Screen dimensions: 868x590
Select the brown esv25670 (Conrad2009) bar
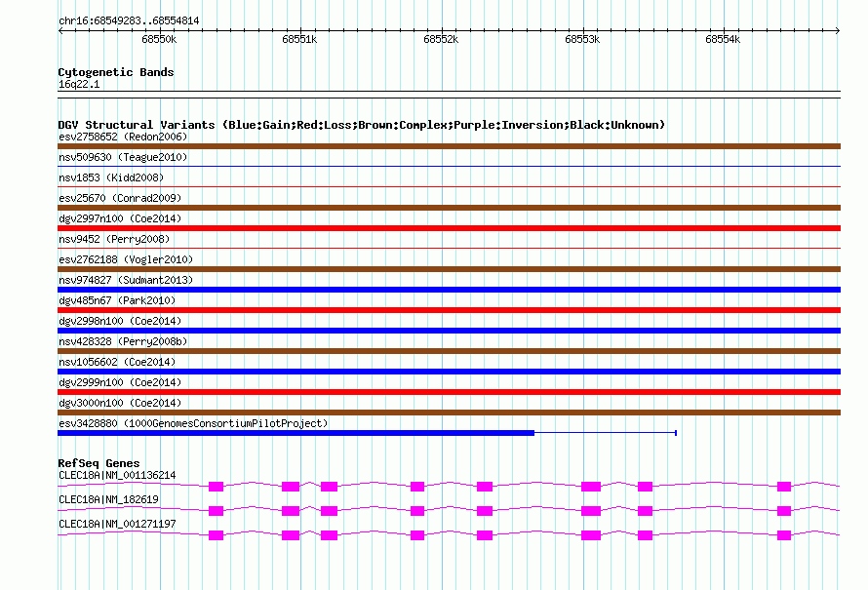click(449, 208)
